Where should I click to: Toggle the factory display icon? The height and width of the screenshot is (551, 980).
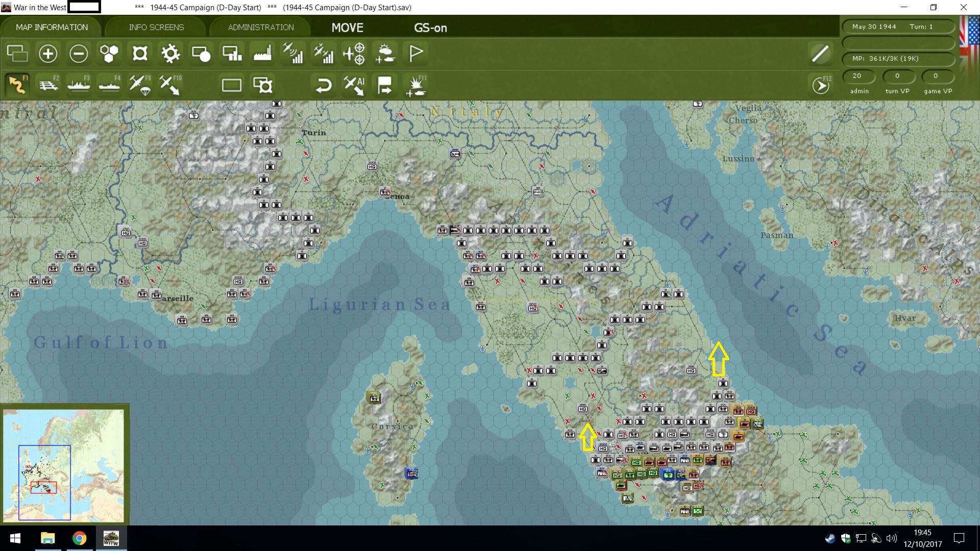tap(262, 53)
